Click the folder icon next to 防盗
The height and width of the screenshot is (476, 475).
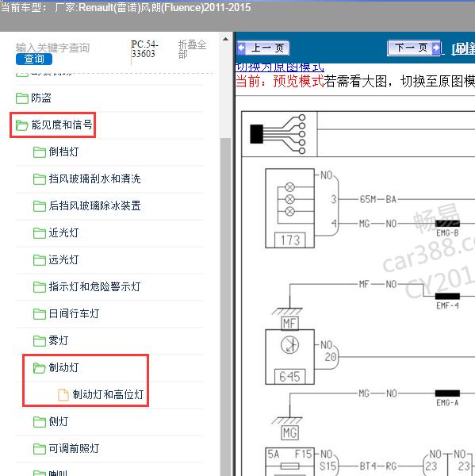(22, 98)
